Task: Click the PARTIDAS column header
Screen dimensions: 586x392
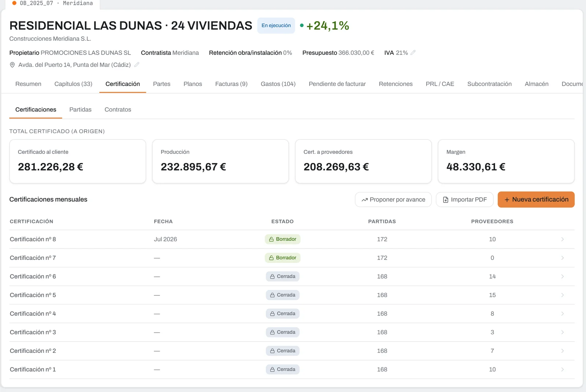Action: coord(382,221)
